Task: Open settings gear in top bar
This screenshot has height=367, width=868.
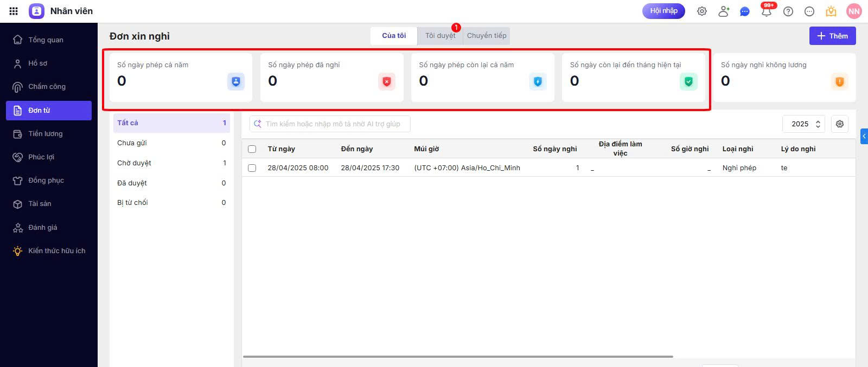Action: pyautogui.click(x=702, y=11)
